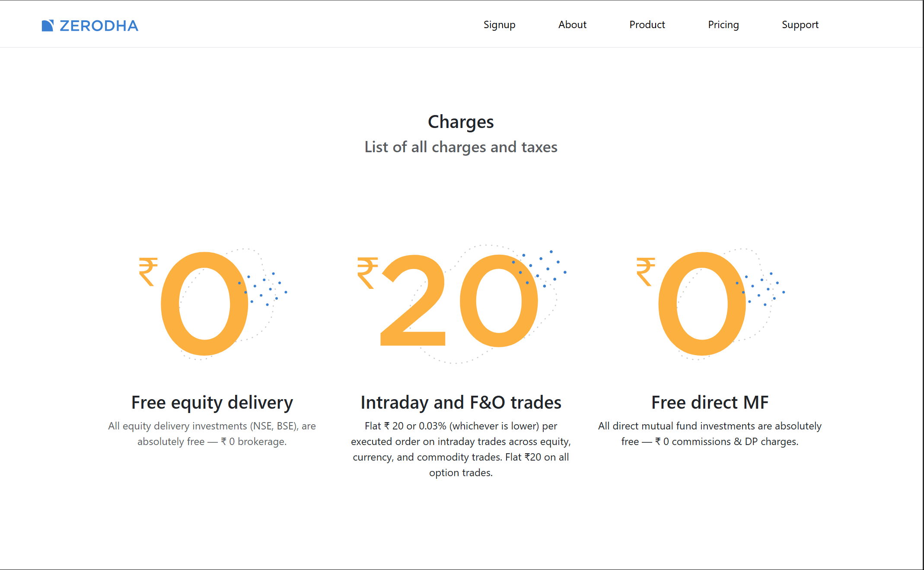Click the blue dots cluster near the 20

click(x=540, y=268)
